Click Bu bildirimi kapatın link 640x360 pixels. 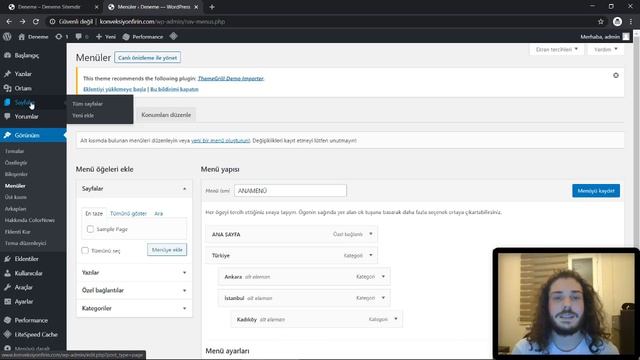[174, 89]
